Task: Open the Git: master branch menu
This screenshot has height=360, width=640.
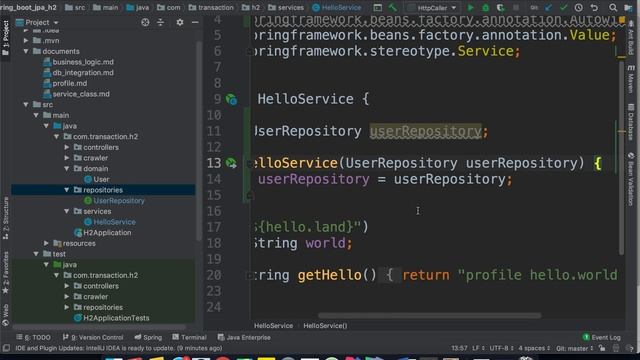Action: coord(575,348)
